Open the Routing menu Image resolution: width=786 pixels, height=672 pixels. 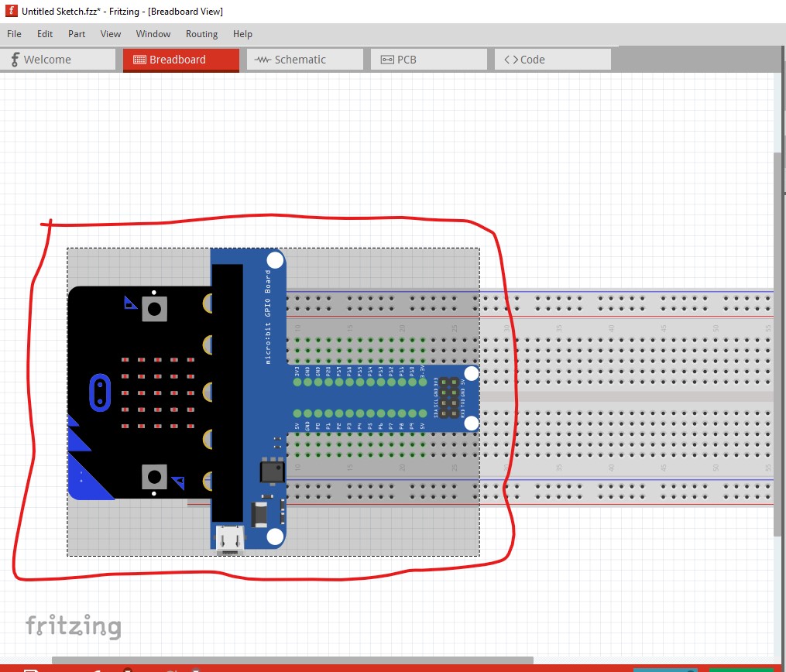point(201,34)
